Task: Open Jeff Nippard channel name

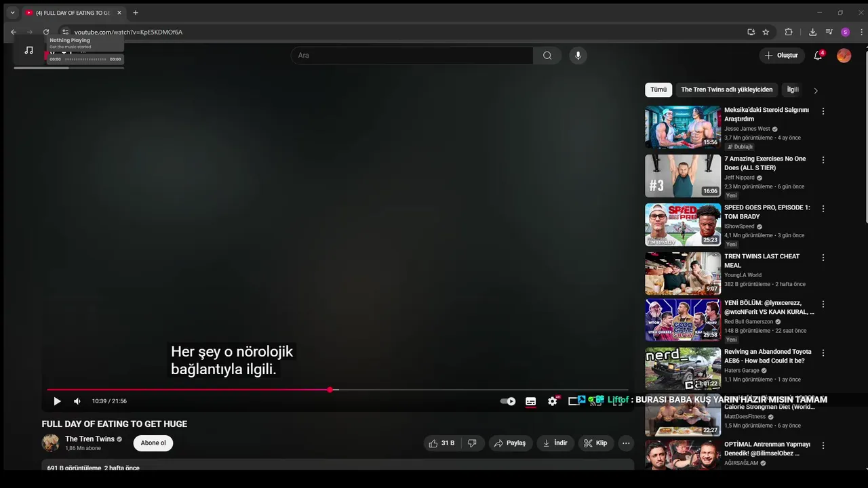Action: click(x=739, y=178)
